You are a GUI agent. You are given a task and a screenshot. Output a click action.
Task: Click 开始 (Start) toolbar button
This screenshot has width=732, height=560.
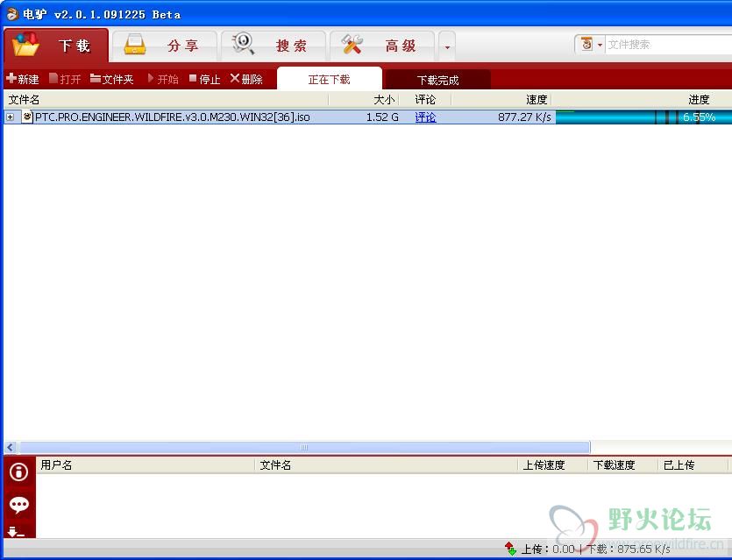click(x=163, y=79)
